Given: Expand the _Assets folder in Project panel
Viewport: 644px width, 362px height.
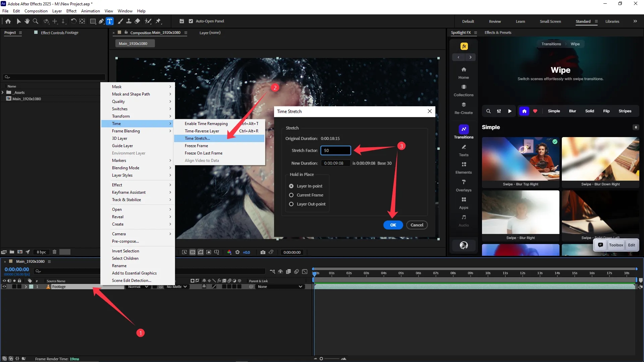Looking at the screenshot, I should 3,93.
